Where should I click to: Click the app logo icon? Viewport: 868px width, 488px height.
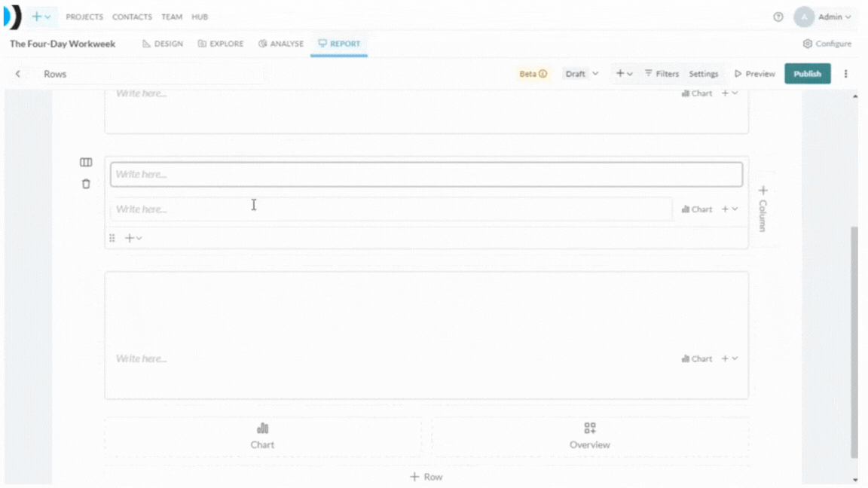point(12,17)
